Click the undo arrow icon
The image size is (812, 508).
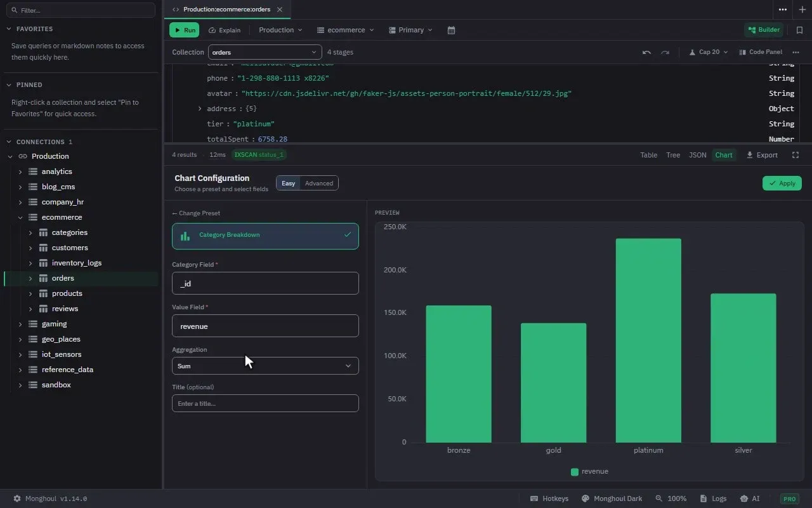click(646, 52)
